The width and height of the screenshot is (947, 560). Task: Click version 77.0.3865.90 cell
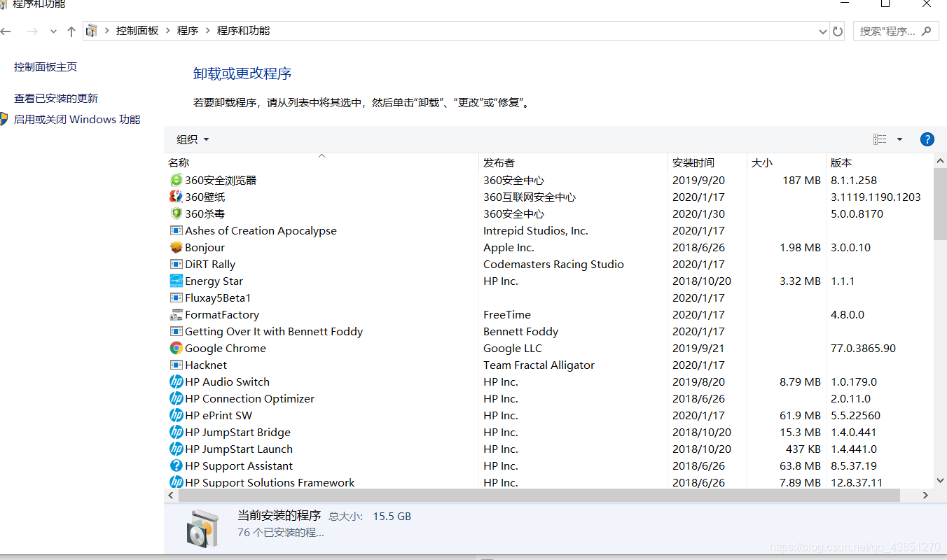click(863, 348)
